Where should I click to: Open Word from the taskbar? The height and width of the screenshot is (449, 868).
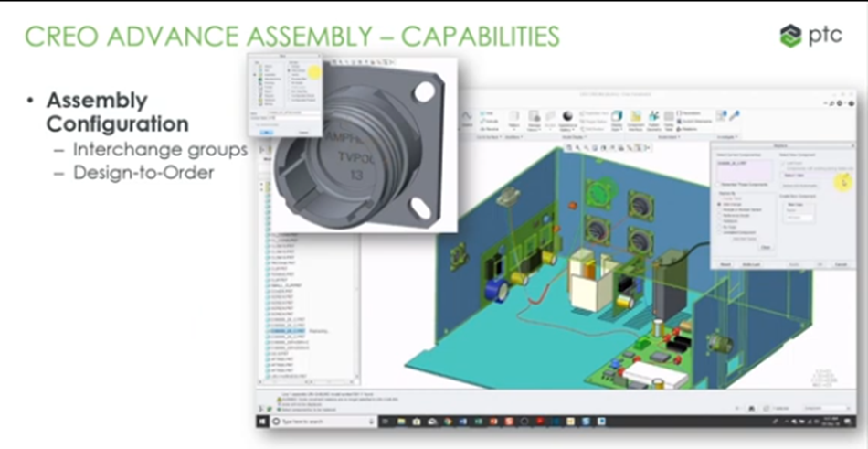click(463, 422)
